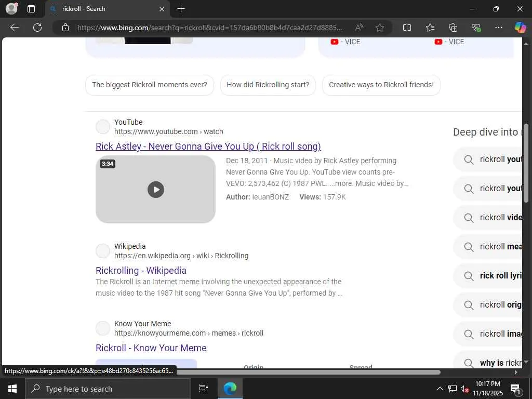Open the Copilot sidebar icon

520,28
